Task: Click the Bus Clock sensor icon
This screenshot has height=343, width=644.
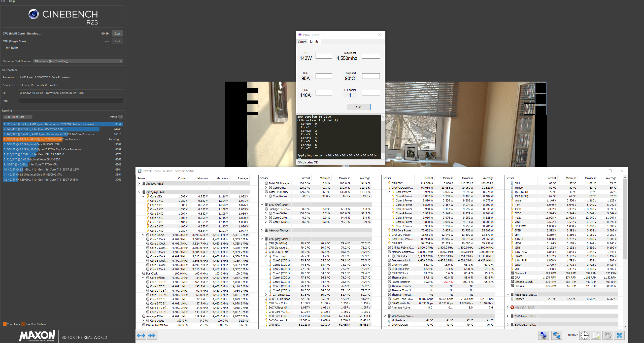Action: 144,273
